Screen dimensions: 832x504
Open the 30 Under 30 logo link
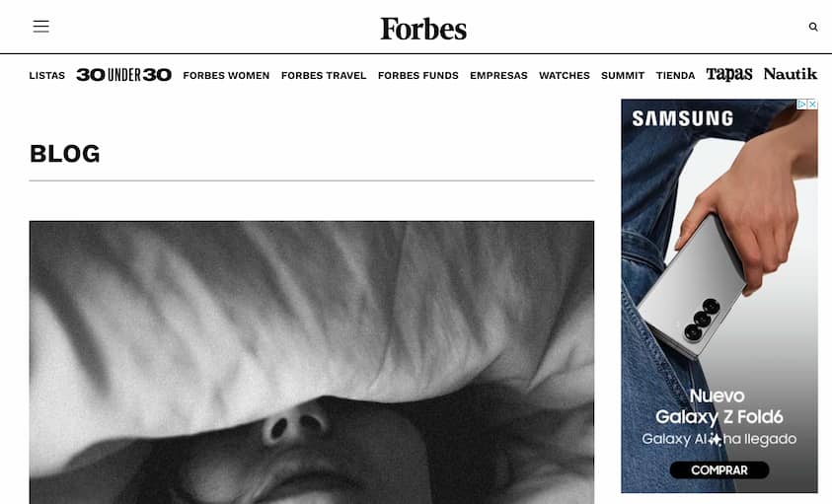click(123, 75)
